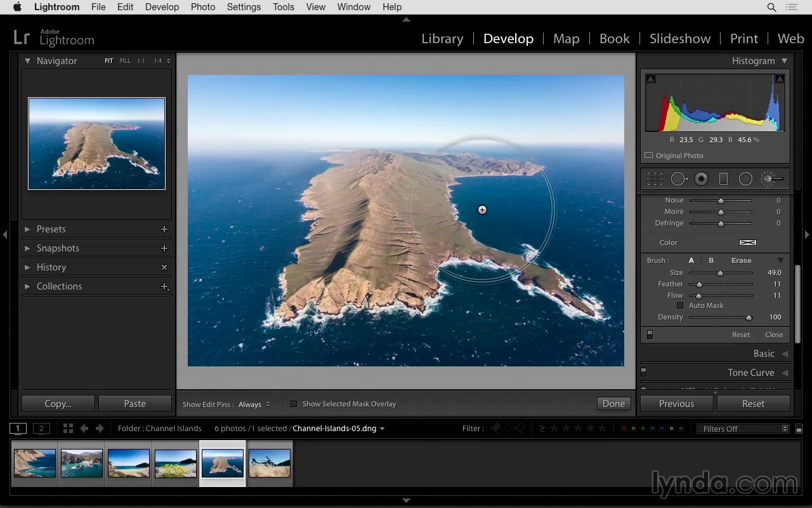Select the Radial Filter tool

(x=745, y=179)
